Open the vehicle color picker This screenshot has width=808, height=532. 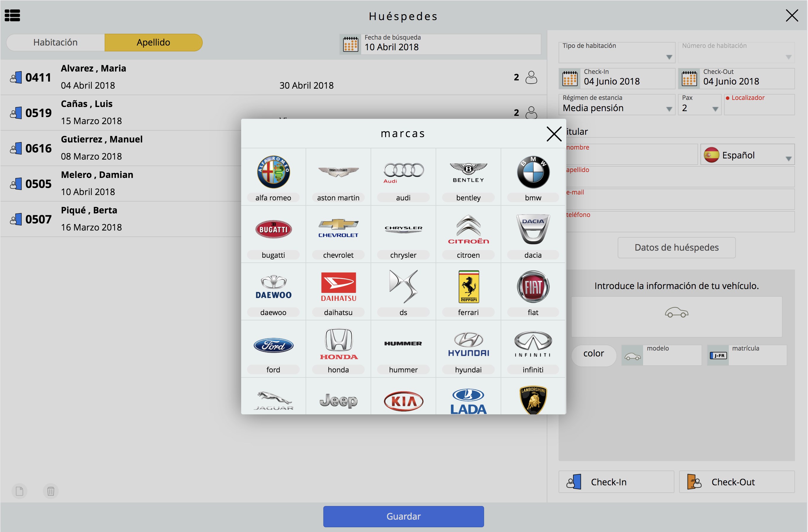pyautogui.click(x=593, y=353)
